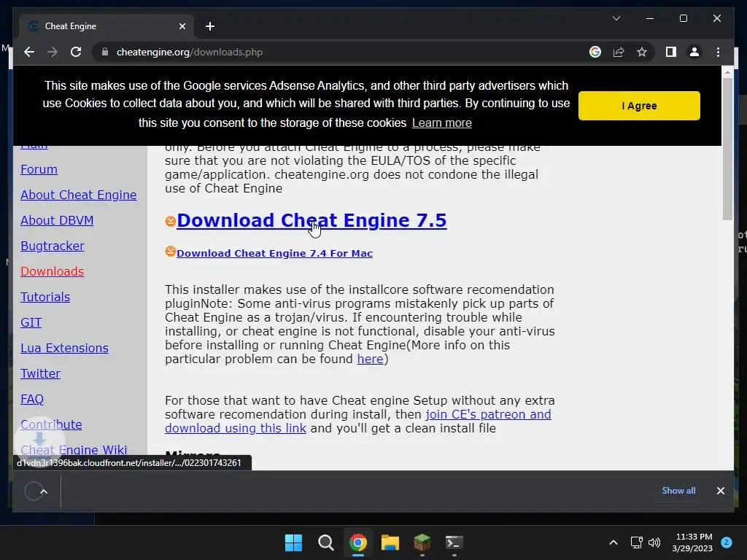Open the volume tray icon

tap(654, 542)
